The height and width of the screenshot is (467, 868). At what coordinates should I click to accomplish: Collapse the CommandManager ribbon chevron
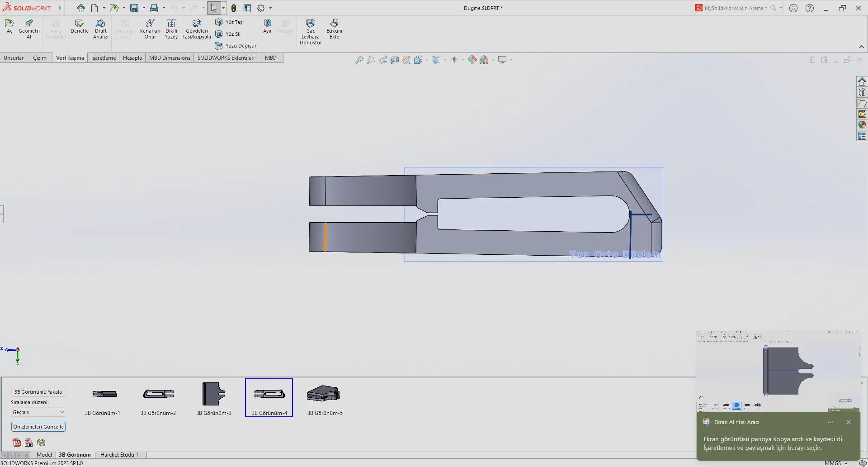[x=862, y=47]
